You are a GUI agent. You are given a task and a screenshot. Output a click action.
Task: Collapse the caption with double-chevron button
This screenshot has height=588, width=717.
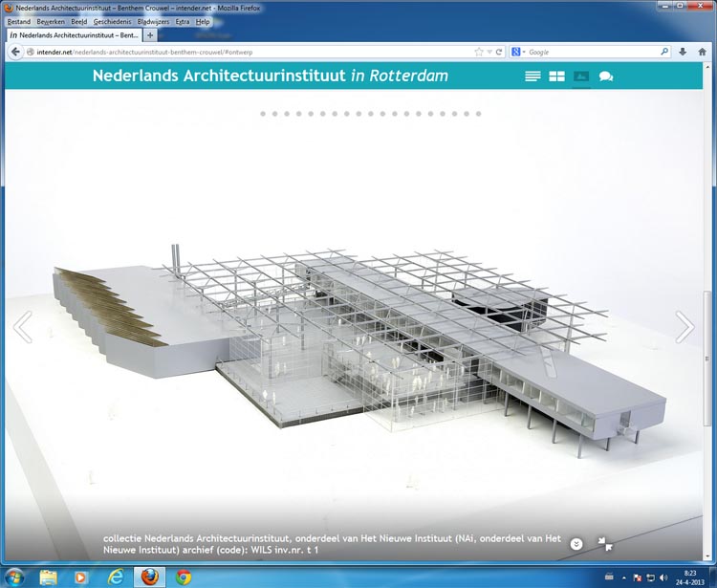tap(576, 544)
